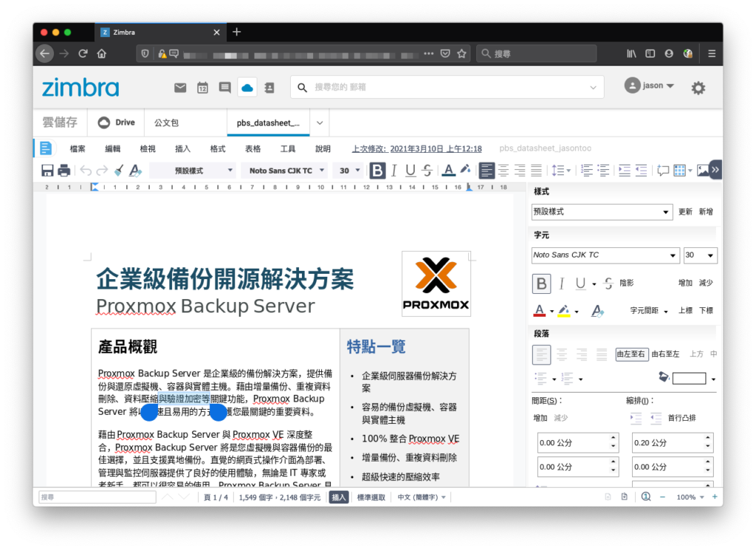The height and width of the screenshot is (550, 756).
Task: Click the Zimbra mailbox search field
Action: click(447, 87)
